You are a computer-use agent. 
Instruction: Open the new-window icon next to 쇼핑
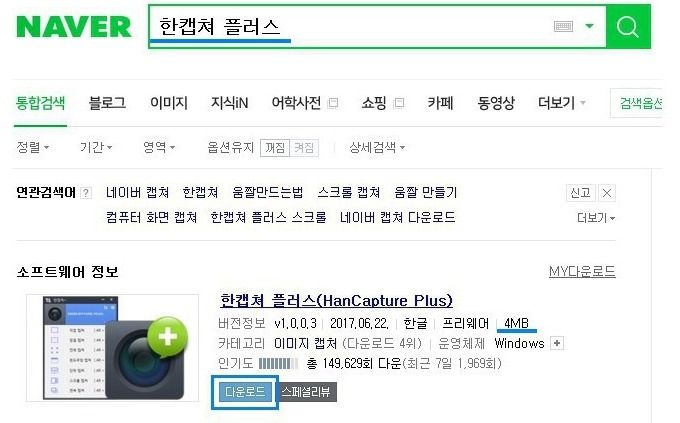pos(399,103)
